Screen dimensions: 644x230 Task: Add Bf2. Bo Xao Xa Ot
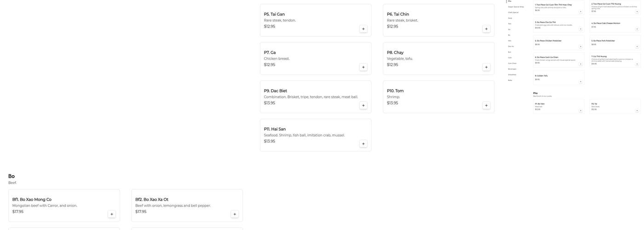[x=235, y=214]
